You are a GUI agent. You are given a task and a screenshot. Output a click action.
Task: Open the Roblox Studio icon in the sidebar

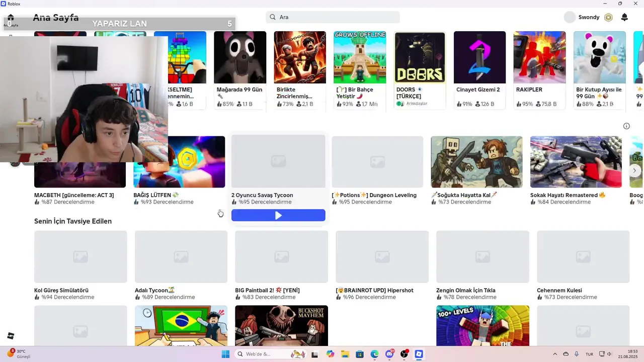tap(11, 336)
